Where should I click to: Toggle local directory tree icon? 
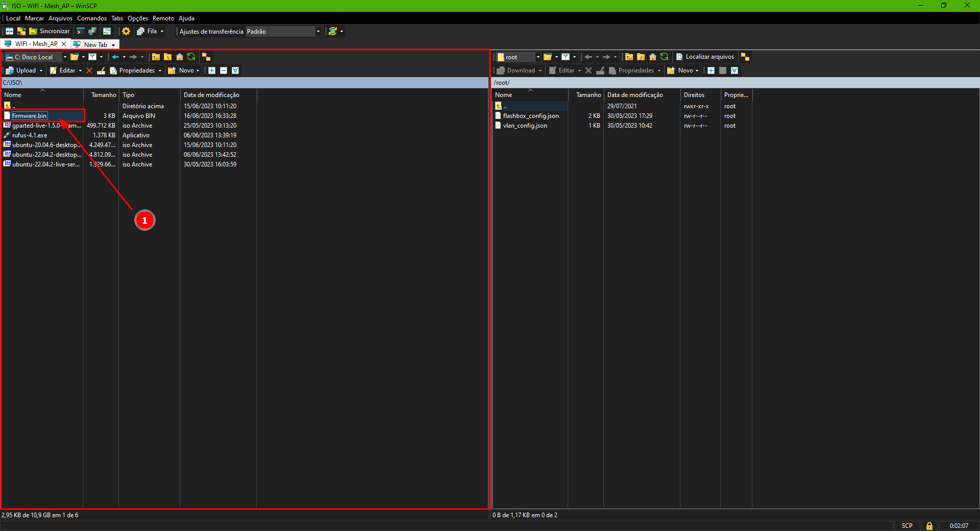206,57
